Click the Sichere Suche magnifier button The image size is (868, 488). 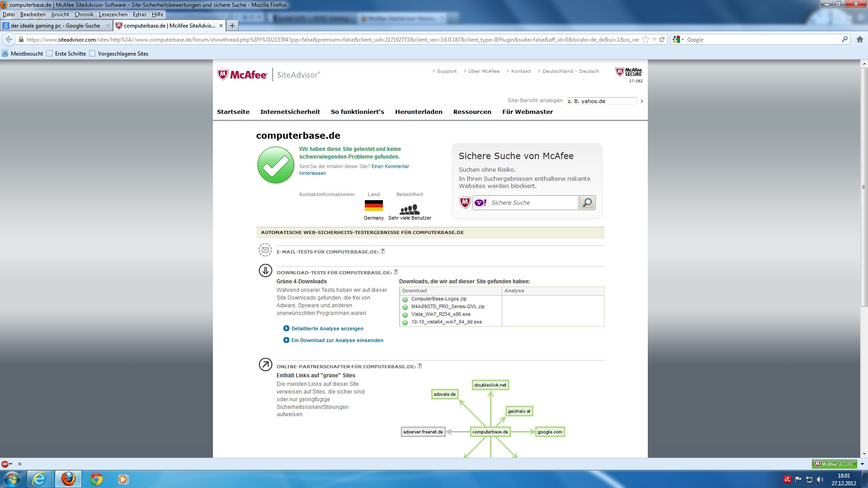pyautogui.click(x=587, y=203)
